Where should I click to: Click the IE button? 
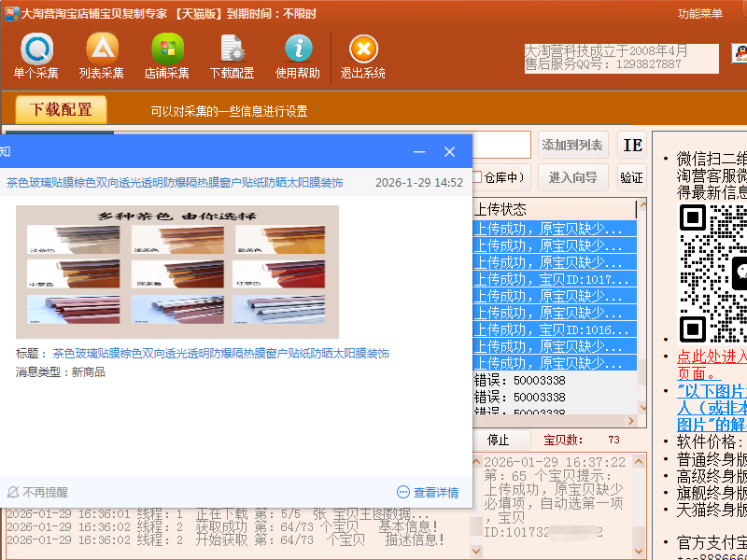point(632,145)
